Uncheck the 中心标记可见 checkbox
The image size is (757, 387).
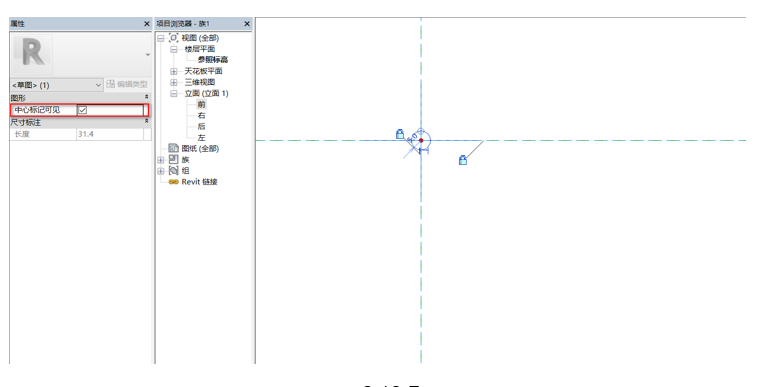[x=83, y=110]
